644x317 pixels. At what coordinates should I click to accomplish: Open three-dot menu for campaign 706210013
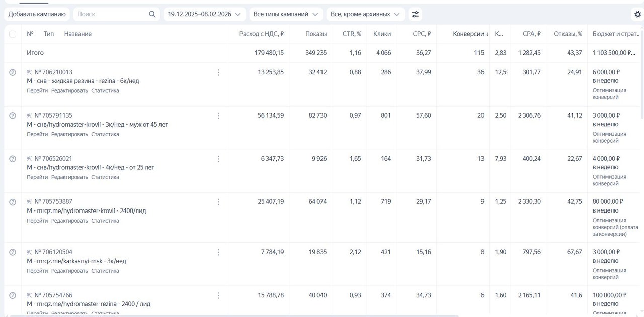218,72
